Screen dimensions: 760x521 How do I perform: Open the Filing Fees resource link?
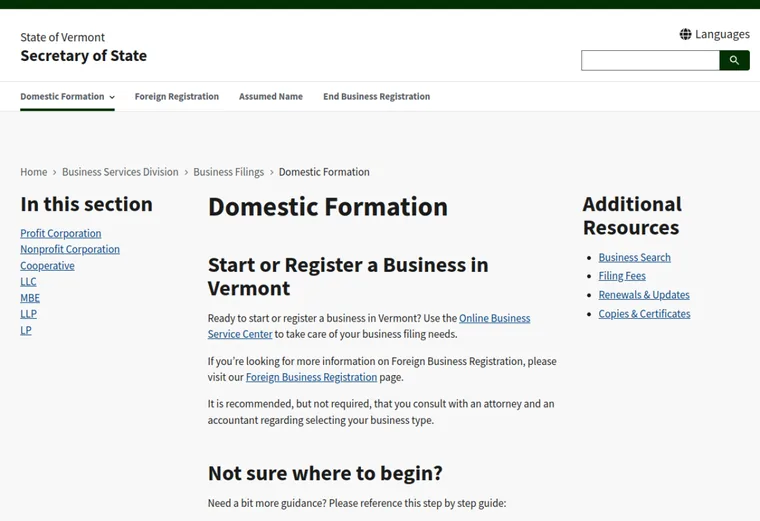[622, 276]
